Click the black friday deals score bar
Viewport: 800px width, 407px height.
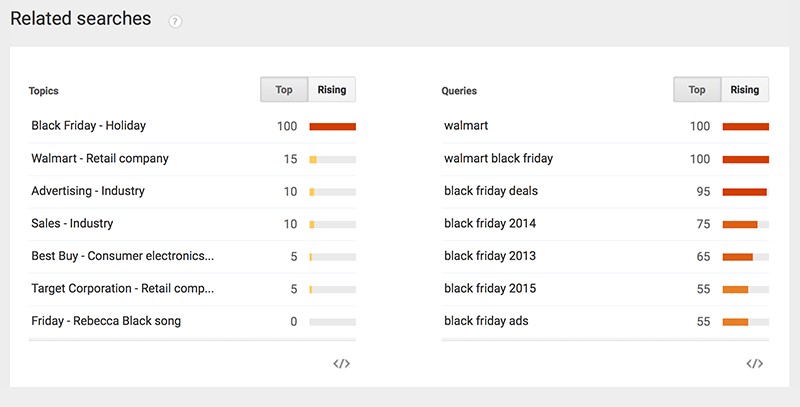click(745, 192)
